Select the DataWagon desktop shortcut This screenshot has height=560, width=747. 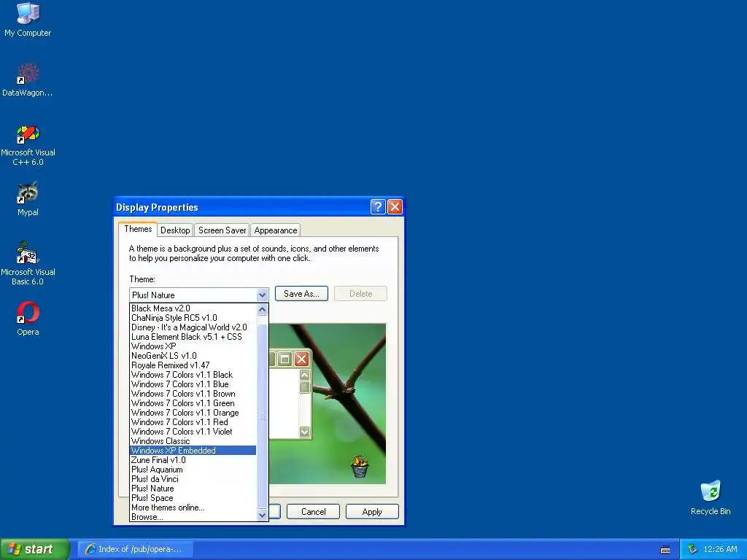point(28,79)
